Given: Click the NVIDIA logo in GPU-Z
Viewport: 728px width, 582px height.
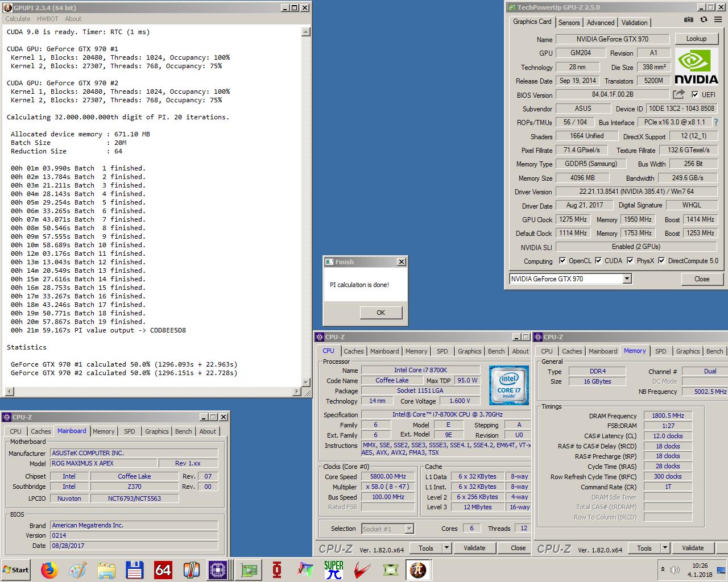Looking at the screenshot, I should click(x=696, y=67).
